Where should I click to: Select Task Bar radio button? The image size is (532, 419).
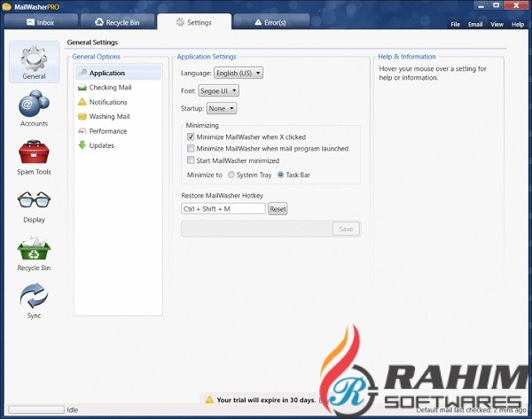280,175
